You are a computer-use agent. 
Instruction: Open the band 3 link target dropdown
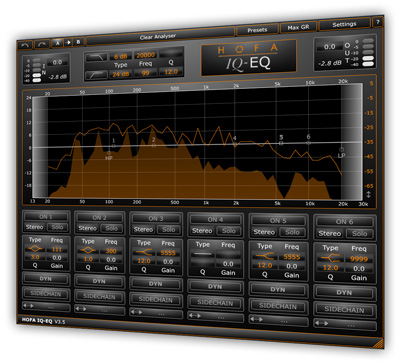point(161,314)
